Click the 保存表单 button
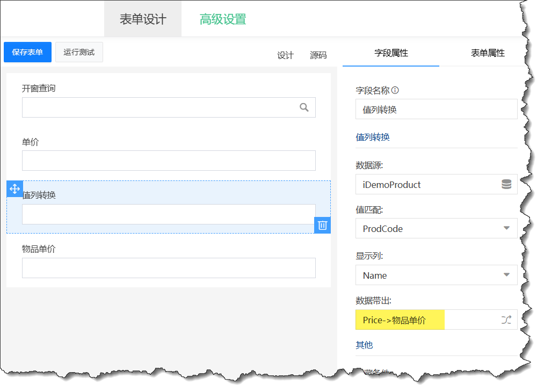The width and height of the screenshot is (544, 392). point(27,52)
